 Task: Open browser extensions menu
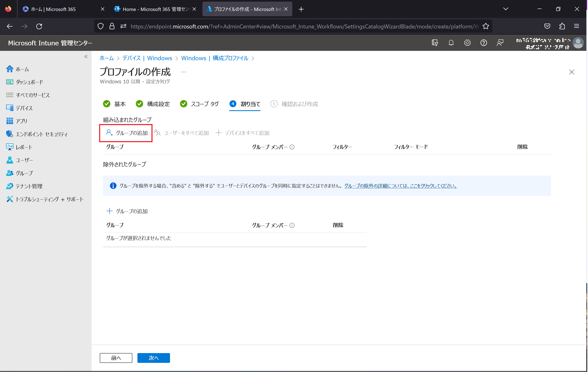click(562, 26)
